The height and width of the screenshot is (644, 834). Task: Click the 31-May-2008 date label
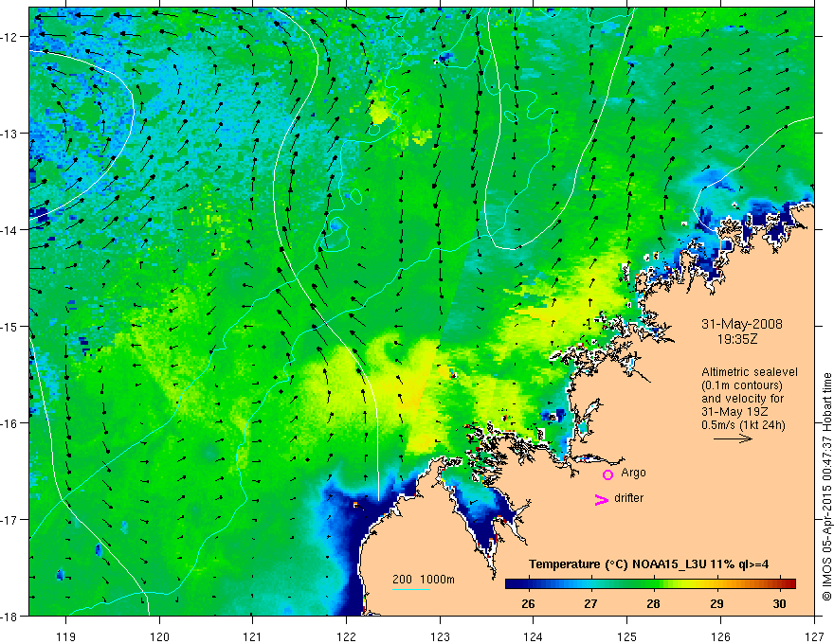pos(742,324)
